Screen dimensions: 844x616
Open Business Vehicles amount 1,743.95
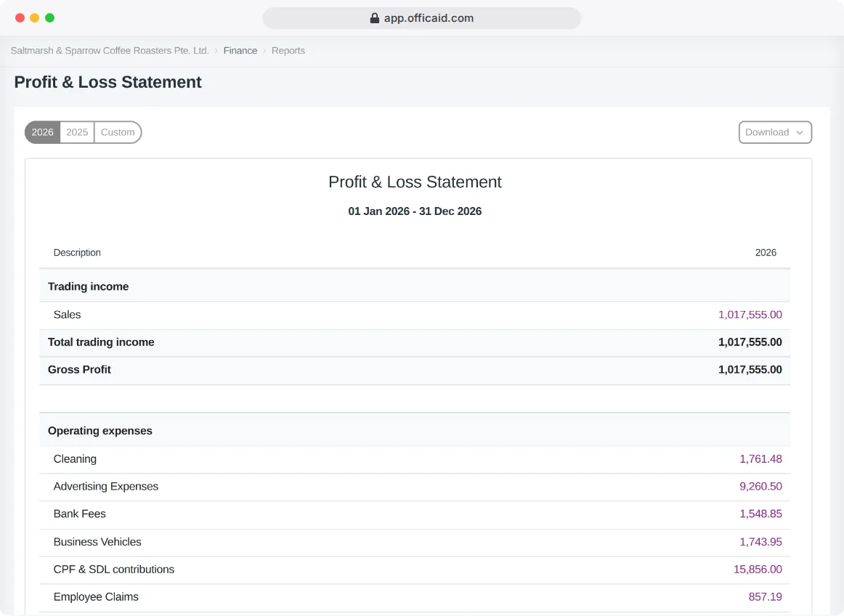pyautogui.click(x=760, y=542)
